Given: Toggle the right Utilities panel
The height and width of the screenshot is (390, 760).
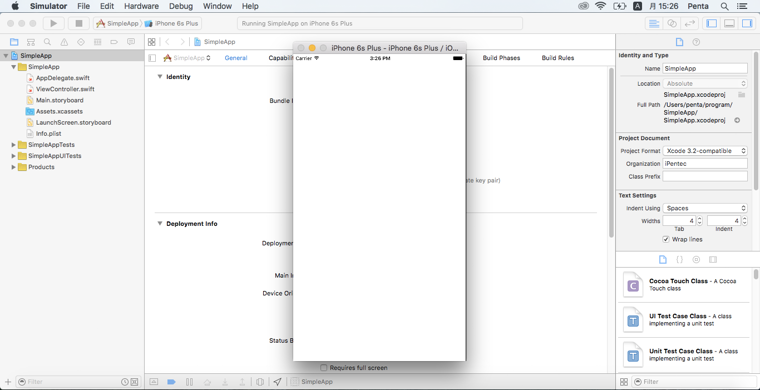Looking at the screenshot, I should (746, 23).
